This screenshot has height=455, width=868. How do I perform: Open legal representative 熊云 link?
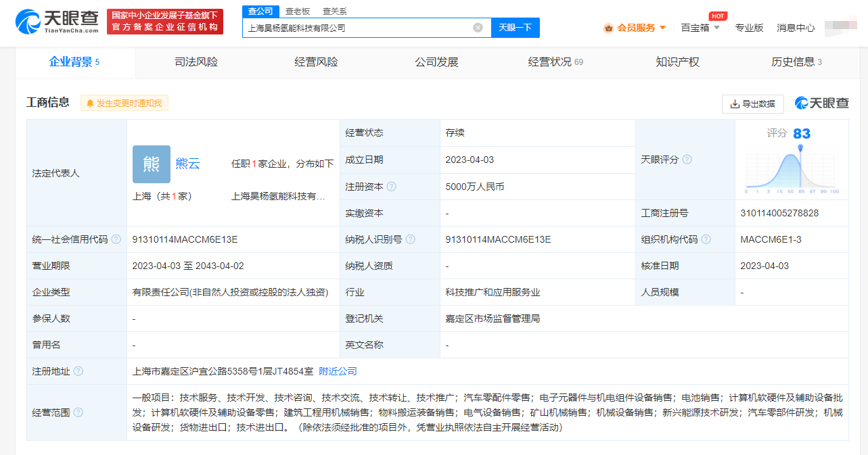tap(188, 164)
